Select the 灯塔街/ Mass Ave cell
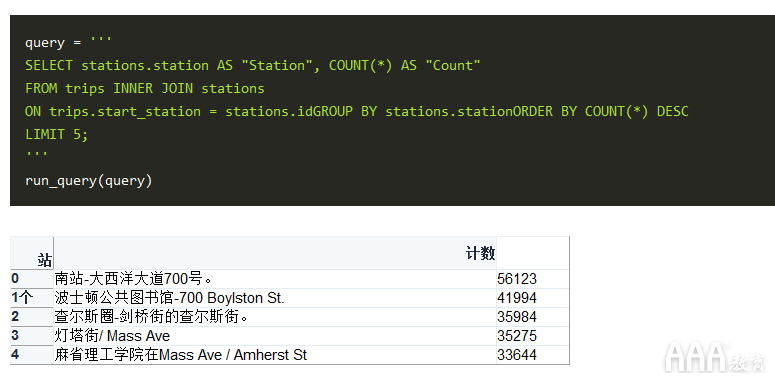The image size is (775, 378). click(275, 336)
